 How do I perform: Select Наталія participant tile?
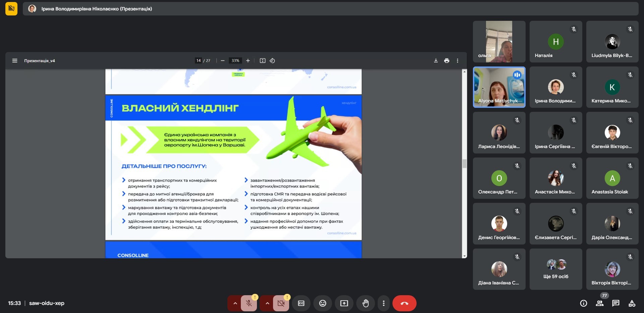tap(556, 42)
